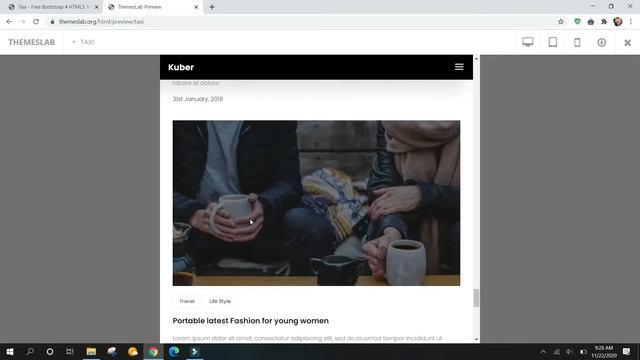Open the Portable latest Fashion post title
640x360 pixels.
point(250,321)
